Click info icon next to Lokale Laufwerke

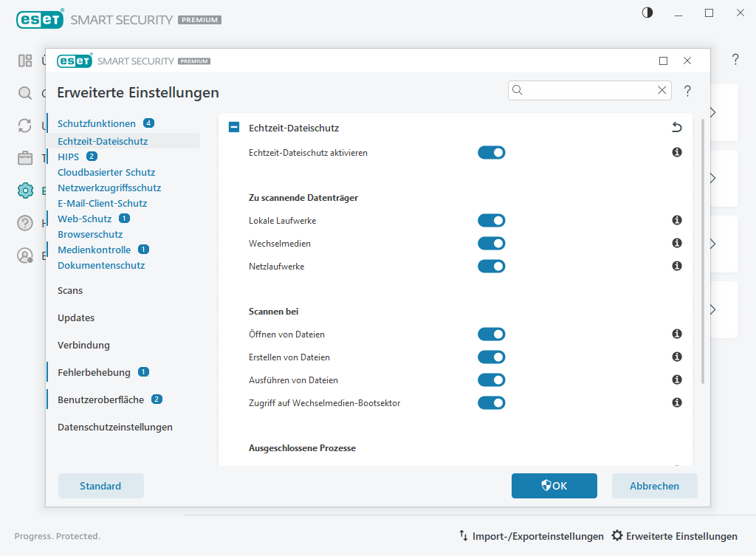pyautogui.click(x=676, y=220)
